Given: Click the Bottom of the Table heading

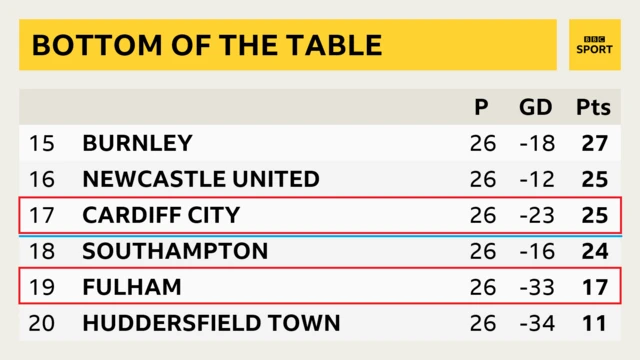Looking at the screenshot, I should pos(207,45).
